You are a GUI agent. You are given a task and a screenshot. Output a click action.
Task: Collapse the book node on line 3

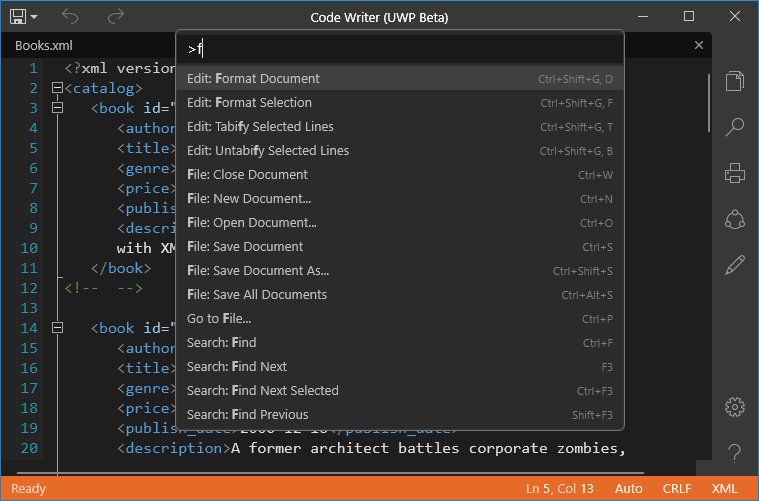pos(57,107)
